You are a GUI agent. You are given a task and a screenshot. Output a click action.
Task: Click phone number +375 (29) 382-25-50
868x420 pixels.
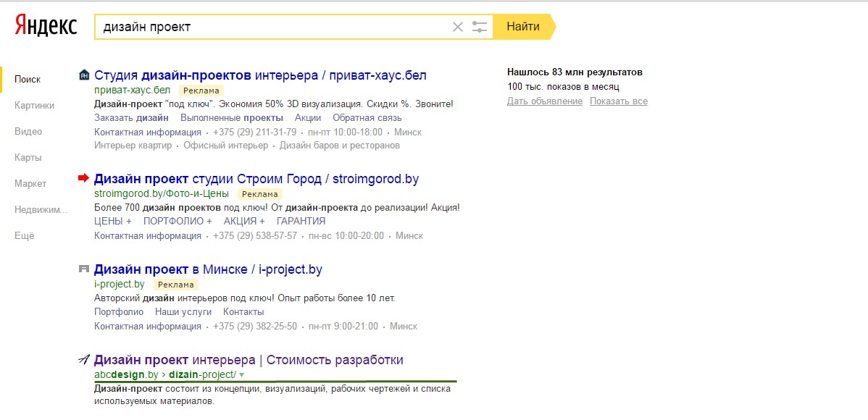coord(255,327)
